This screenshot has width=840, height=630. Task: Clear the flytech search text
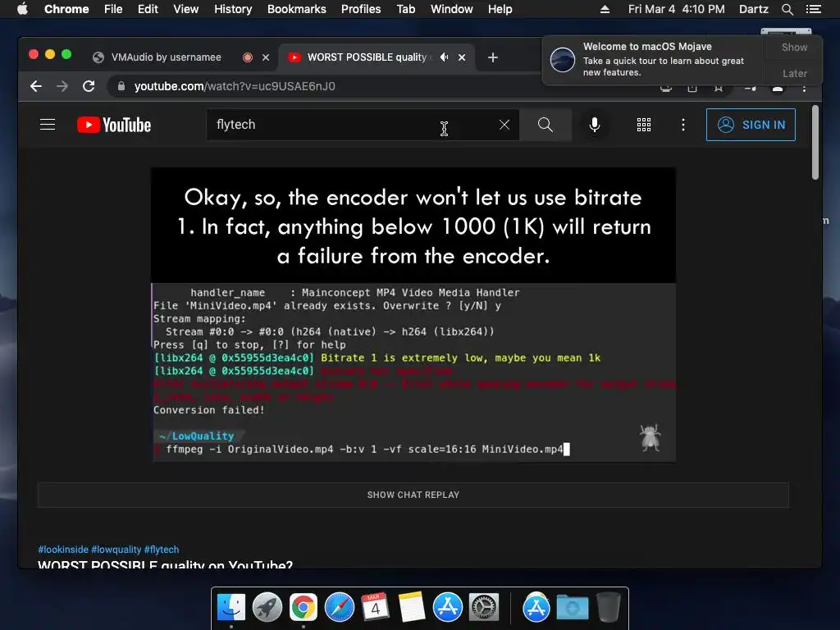click(x=504, y=125)
